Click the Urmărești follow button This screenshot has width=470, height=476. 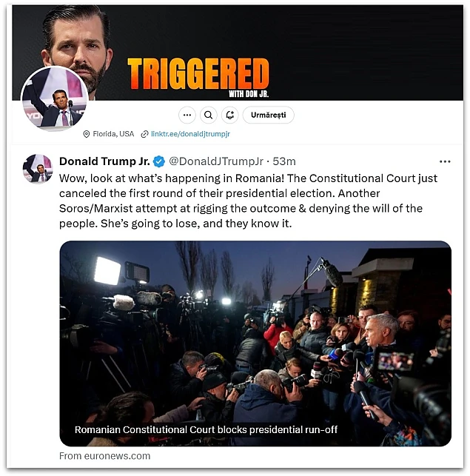click(269, 115)
